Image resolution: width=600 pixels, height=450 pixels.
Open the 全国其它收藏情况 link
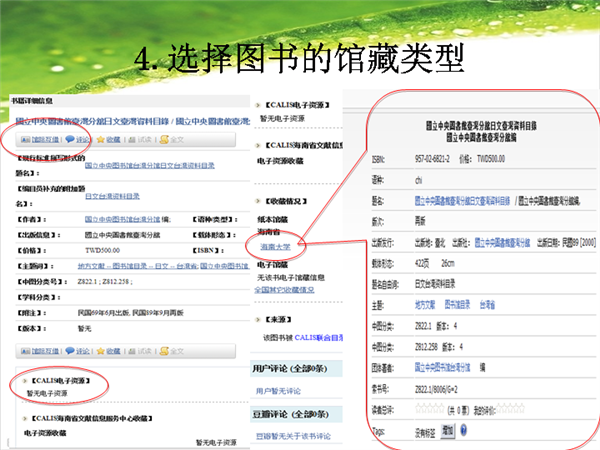click(x=284, y=290)
